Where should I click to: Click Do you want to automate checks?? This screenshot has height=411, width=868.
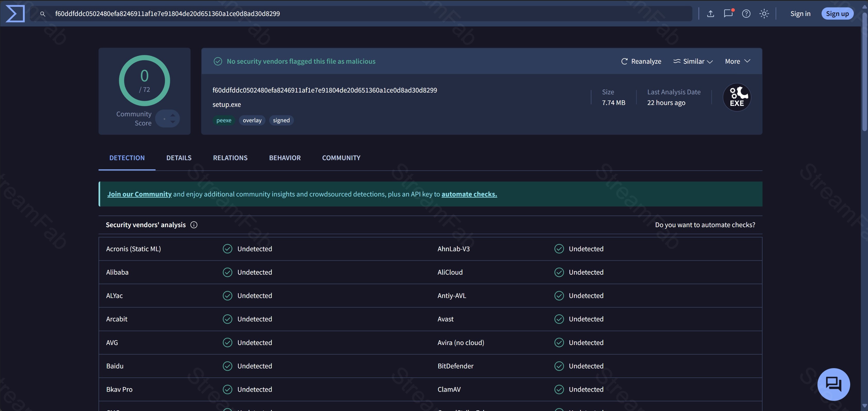tap(705, 225)
